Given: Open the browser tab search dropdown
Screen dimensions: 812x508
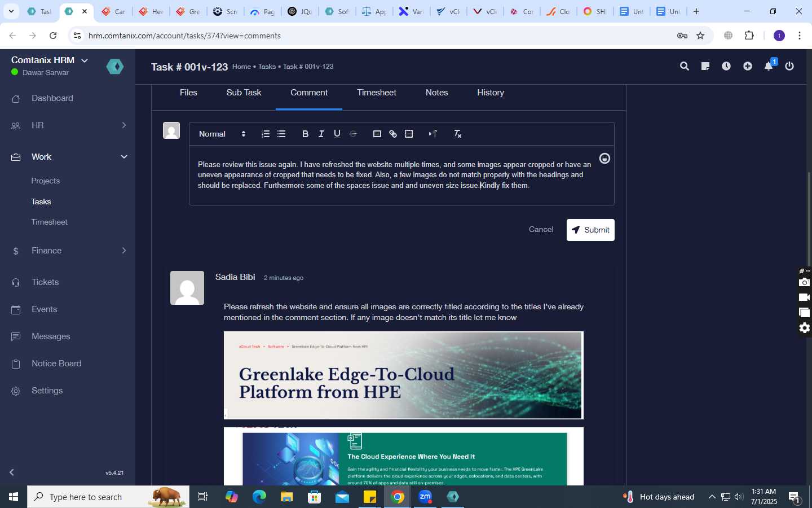Looking at the screenshot, I should click(11, 11).
